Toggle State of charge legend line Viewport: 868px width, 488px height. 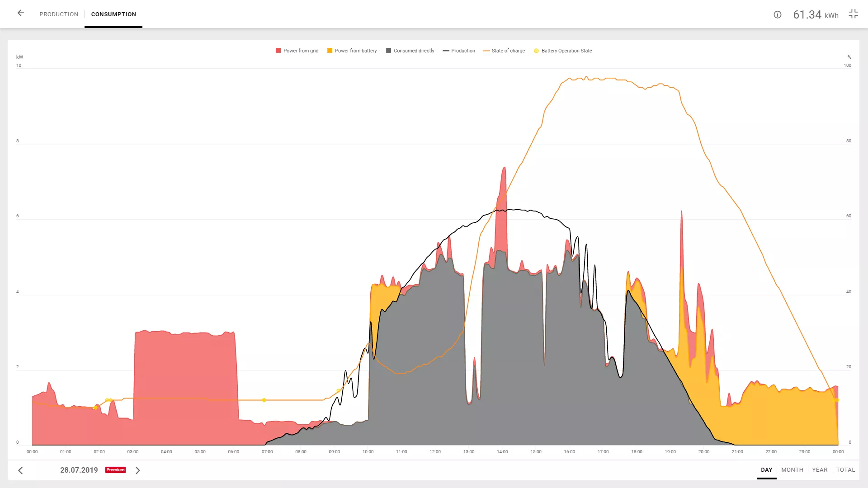click(504, 51)
